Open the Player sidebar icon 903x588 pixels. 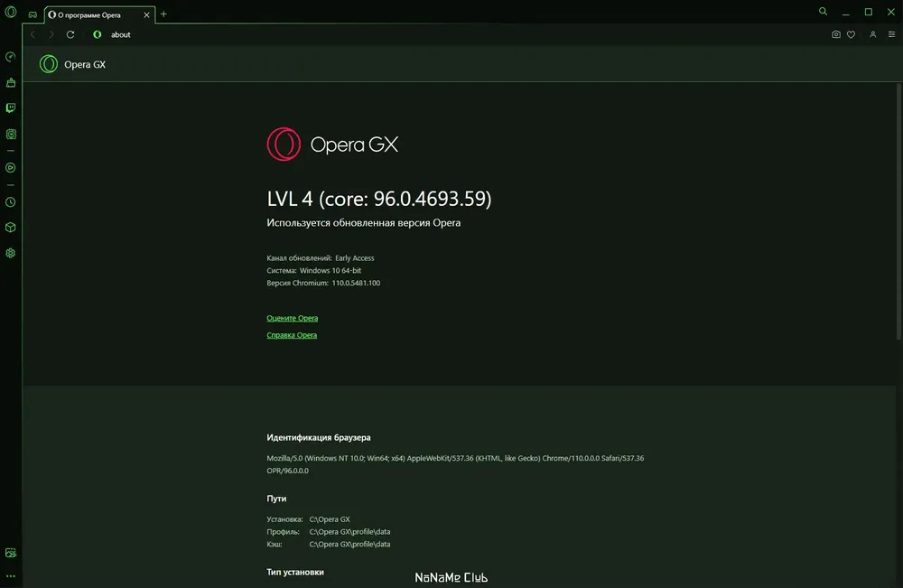[x=10, y=168]
